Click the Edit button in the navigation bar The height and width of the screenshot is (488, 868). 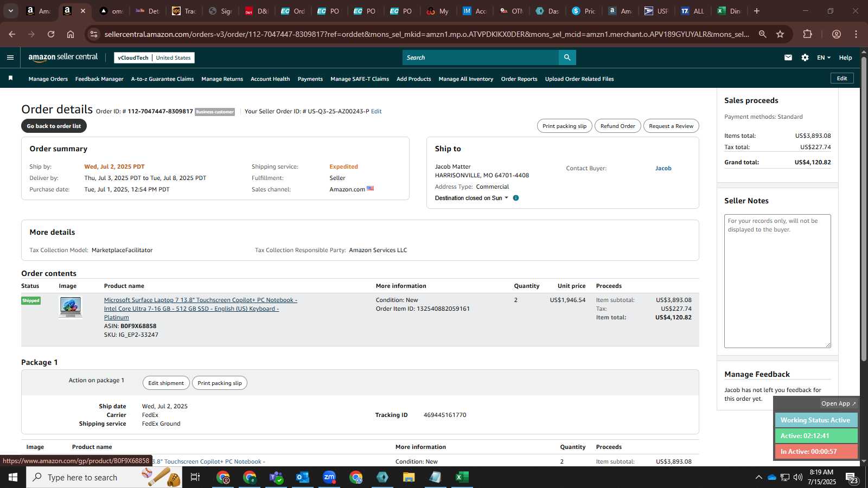[x=842, y=79]
